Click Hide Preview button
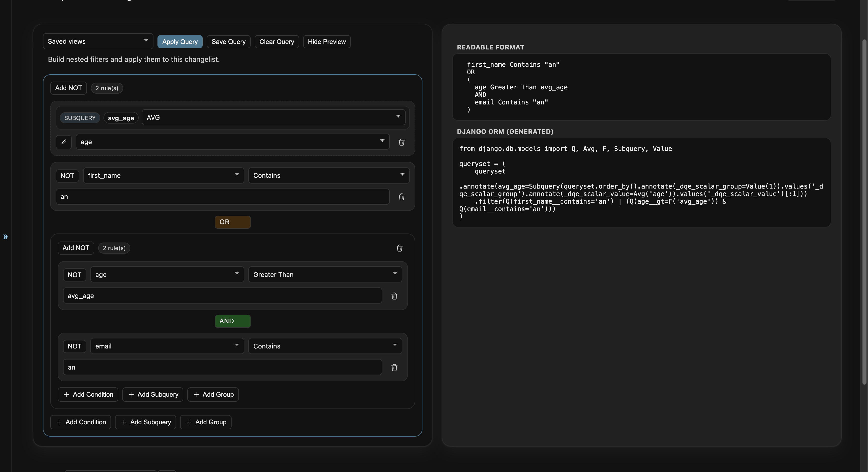The image size is (868, 472). click(327, 42)
